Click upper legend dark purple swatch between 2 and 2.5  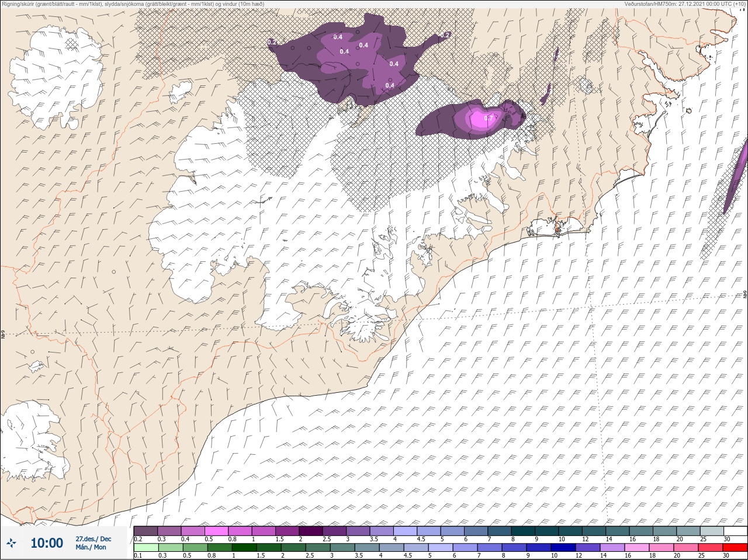[x=311, y=531]
